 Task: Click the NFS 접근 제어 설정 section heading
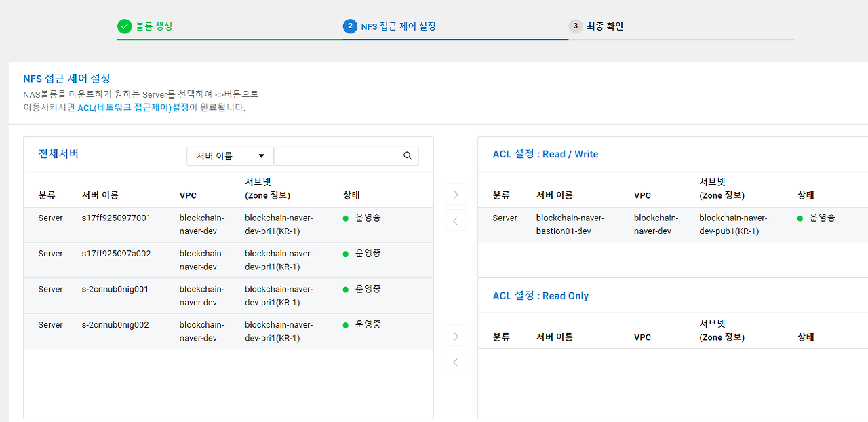[66, 79]
